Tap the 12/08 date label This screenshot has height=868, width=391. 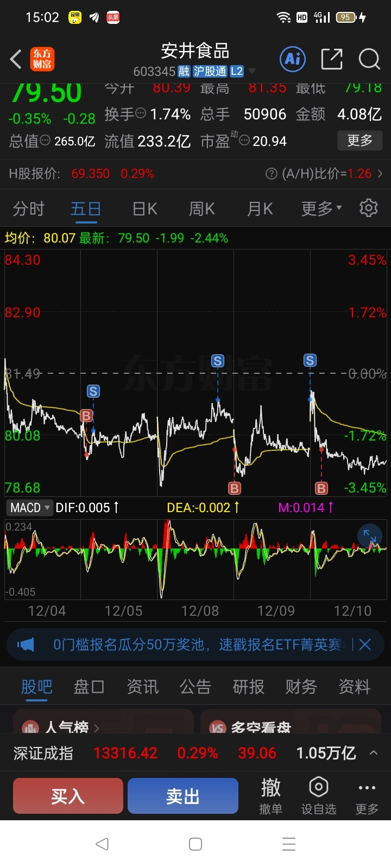pyautogui.click(x=200, y=611)
